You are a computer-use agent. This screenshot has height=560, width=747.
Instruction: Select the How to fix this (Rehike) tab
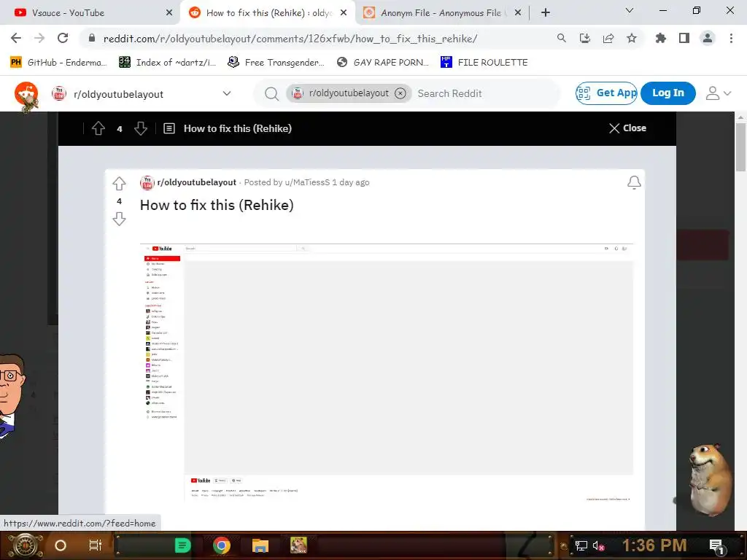[268, 13]
